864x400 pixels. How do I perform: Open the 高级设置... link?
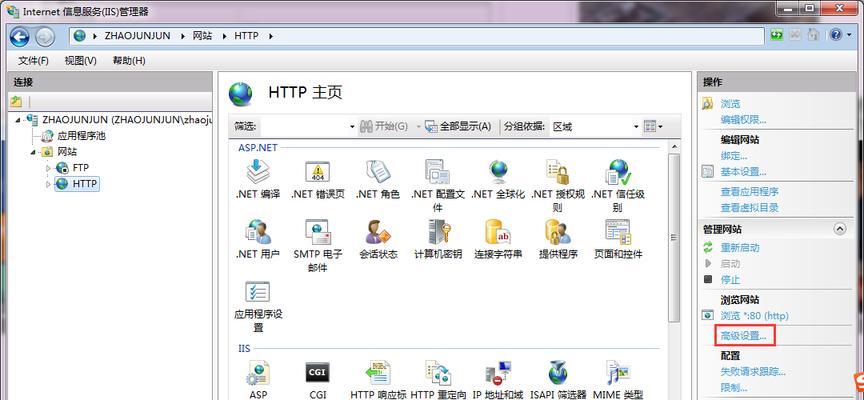point(743,336)
